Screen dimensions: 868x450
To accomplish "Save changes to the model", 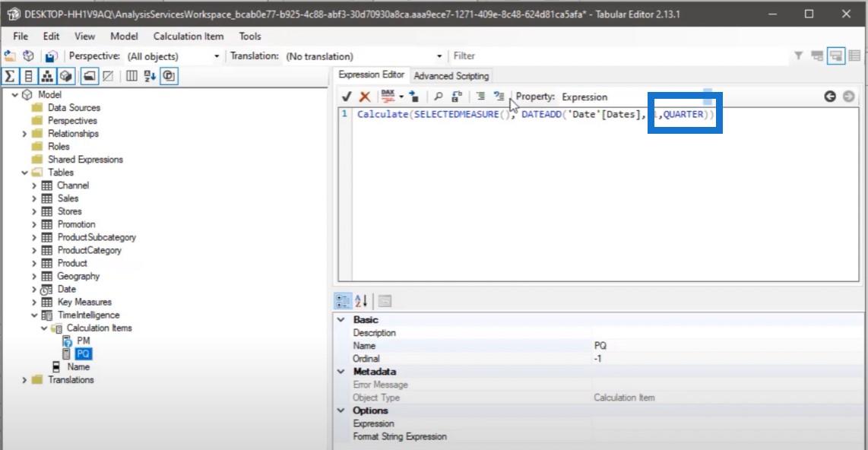I will 51,56.
